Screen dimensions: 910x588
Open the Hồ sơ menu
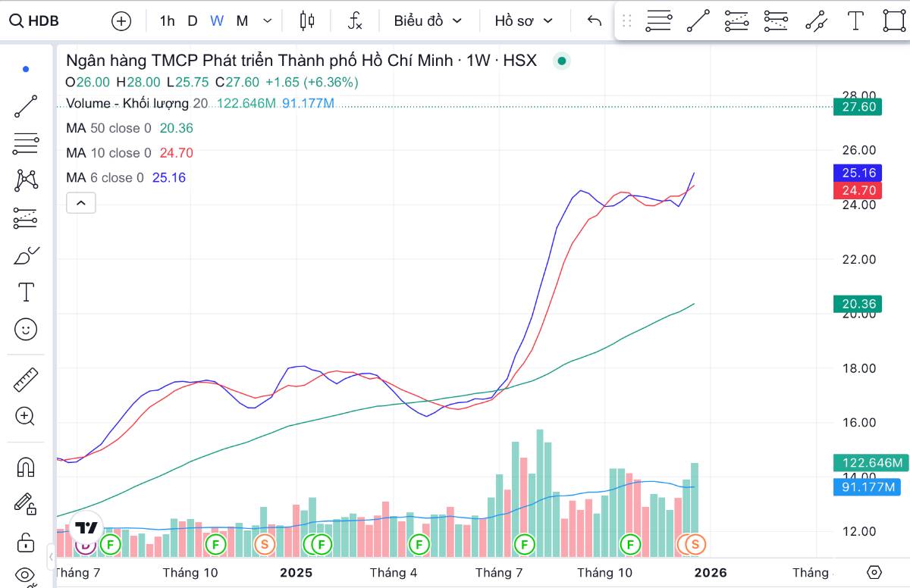click(523, 20)
